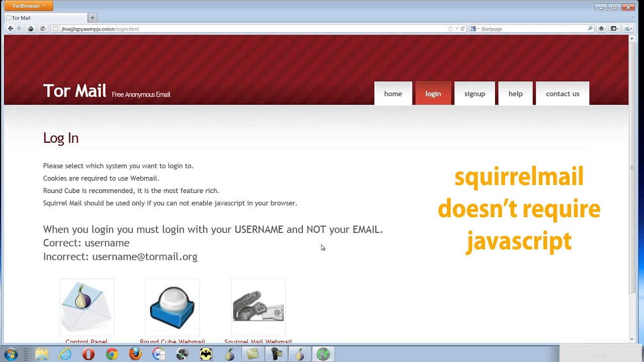Viewport: 644px width, 362px height.
Task: Click the scrollbar down arrow
Action: [632, 339]
